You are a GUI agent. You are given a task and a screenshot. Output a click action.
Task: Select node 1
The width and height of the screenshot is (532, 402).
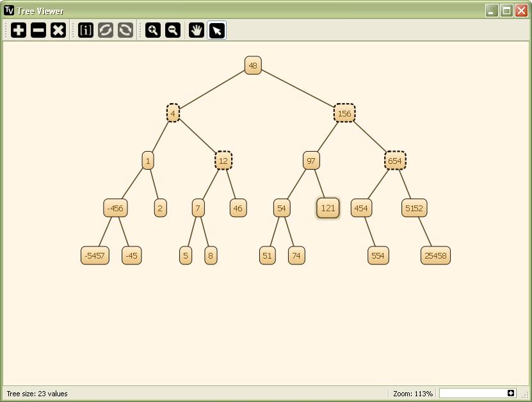[148, 161]
